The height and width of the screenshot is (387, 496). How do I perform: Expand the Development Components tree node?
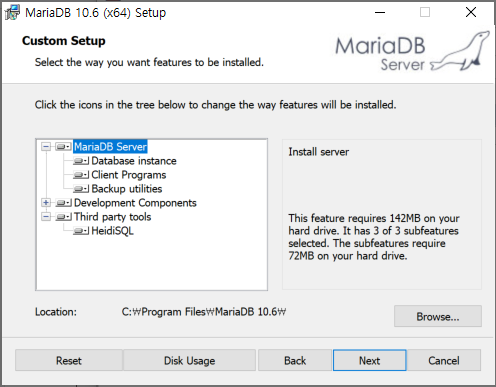[x=46, y=203]
